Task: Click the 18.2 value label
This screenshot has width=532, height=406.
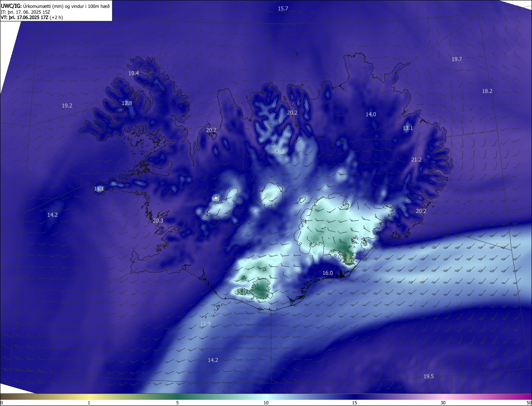Action: click(487, 91)
